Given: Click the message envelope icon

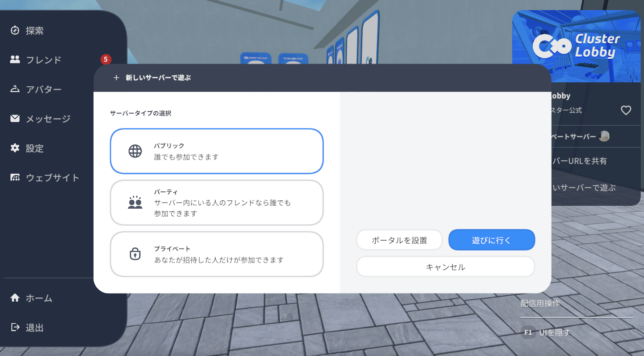Looking at the screenshot, I should 15,118.
